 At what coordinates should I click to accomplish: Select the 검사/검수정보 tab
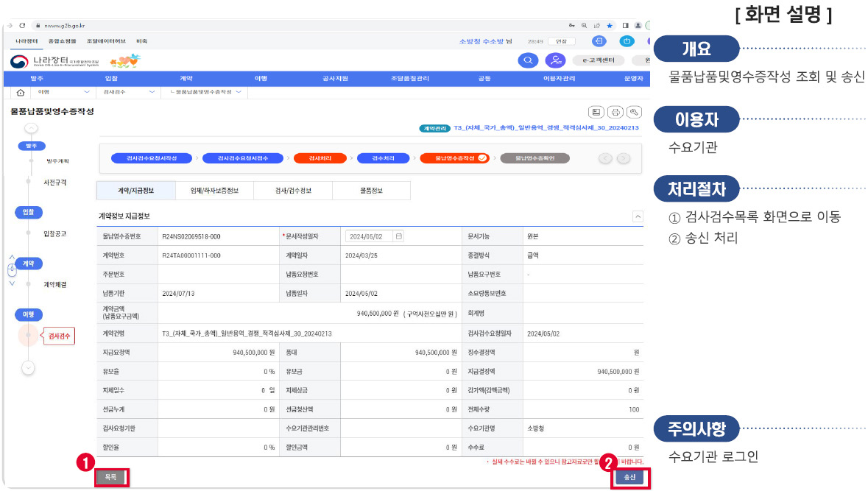tap(293, 191)
